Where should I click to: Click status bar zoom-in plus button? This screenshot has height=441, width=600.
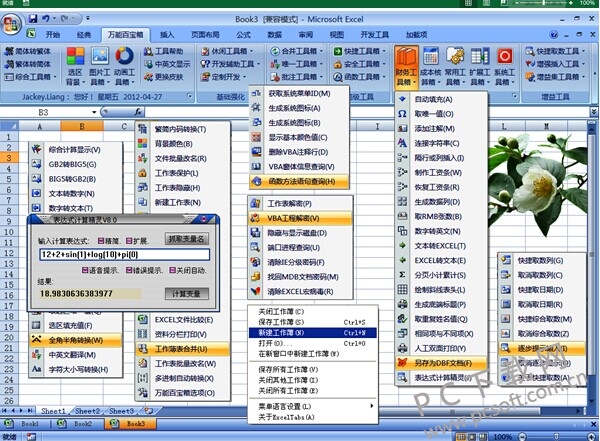(x=593, y=436)
